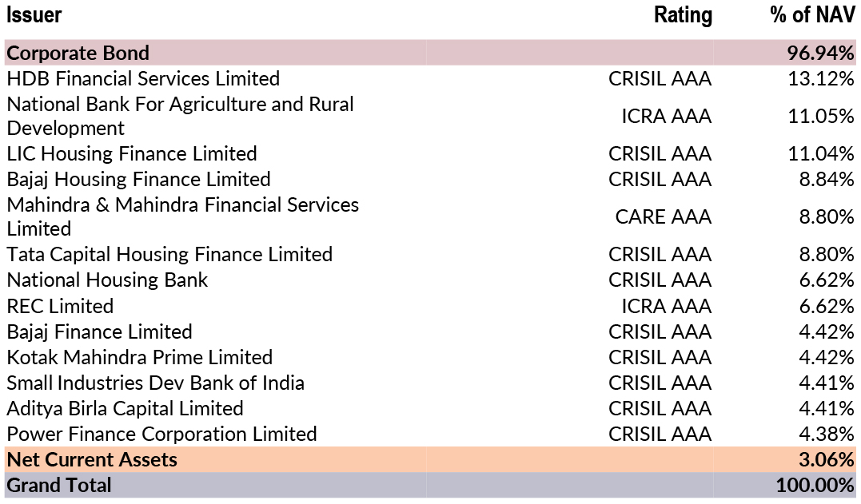The height and width of the screenshot is (504, 861).
Task: Select the Net Current Assets row label
Action: click(x=92, y=459)
